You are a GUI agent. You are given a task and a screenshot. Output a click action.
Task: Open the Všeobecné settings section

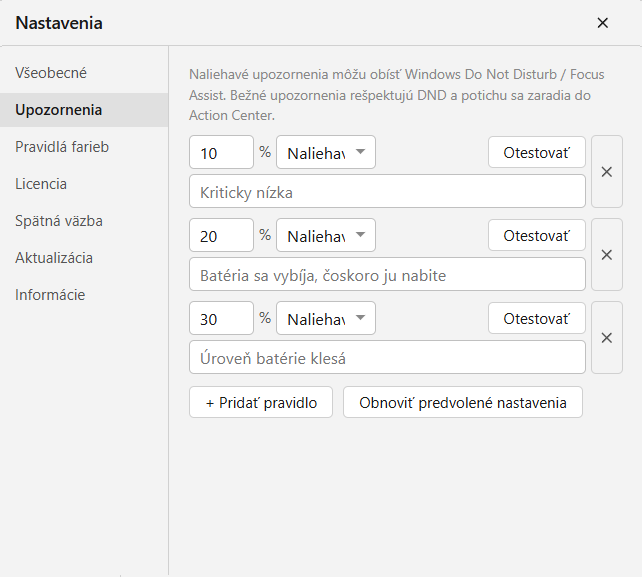pos(84,73)
